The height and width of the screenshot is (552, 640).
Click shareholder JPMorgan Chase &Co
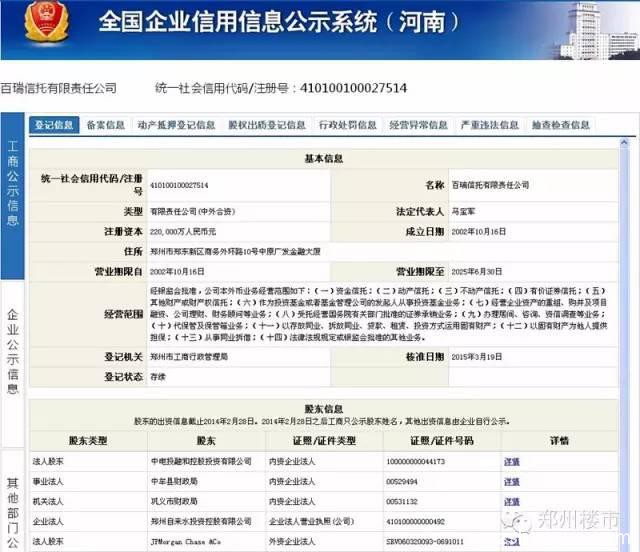tap(186, 542)
